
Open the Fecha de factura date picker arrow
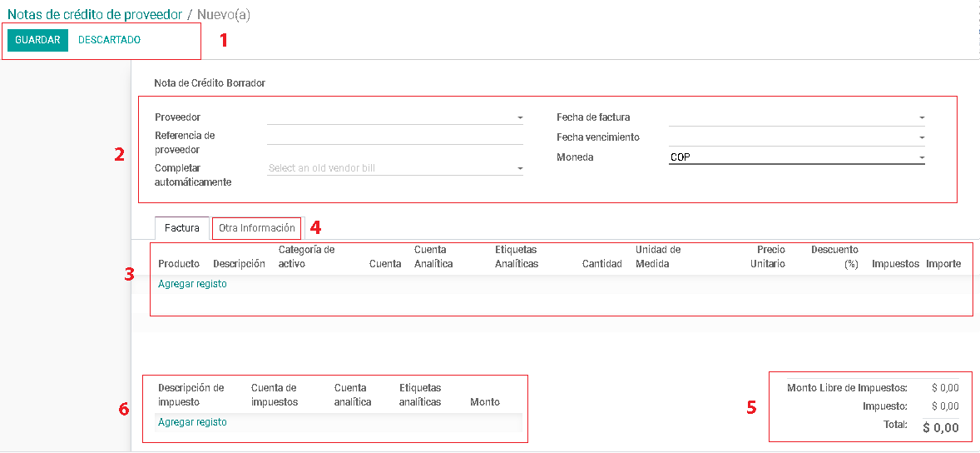pos(921,117)
